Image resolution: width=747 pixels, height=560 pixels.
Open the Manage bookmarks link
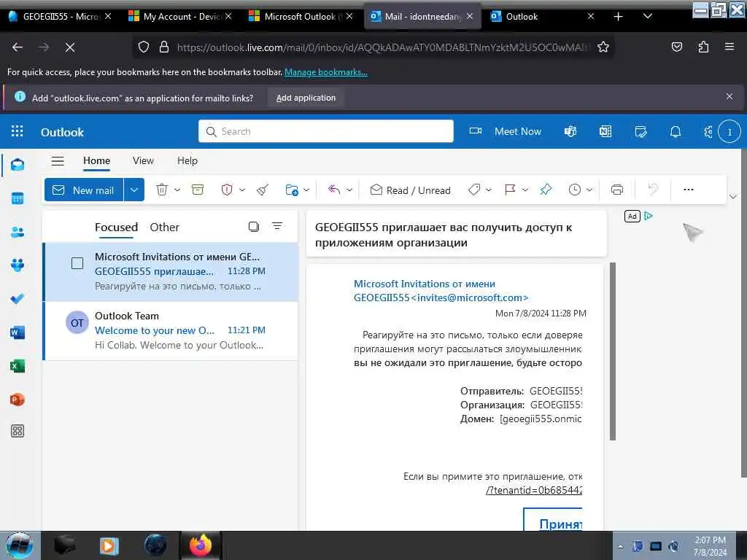coord(326,72)
